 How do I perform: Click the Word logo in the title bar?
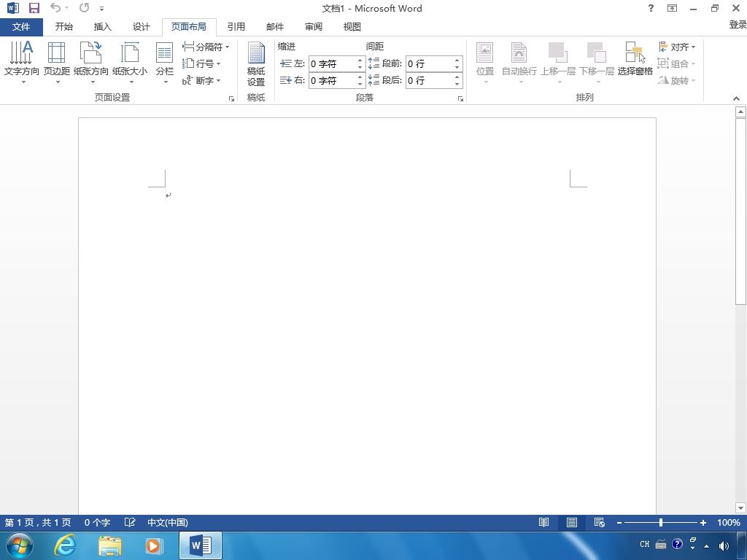point(13,8)
